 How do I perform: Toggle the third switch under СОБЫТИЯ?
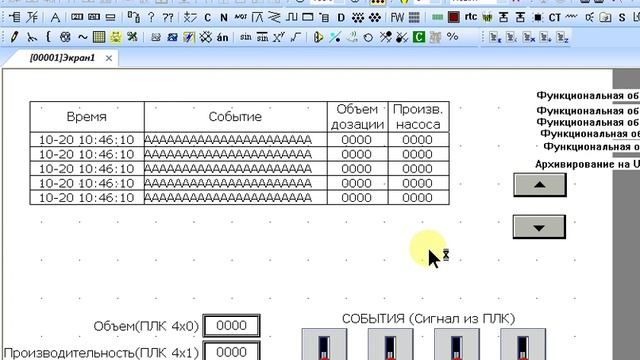point(456,344)
